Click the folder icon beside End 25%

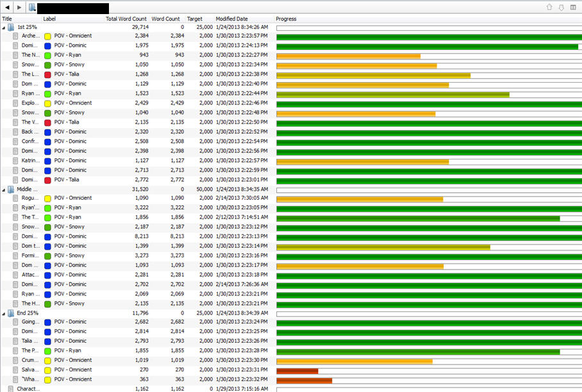(x=10, y=313)
